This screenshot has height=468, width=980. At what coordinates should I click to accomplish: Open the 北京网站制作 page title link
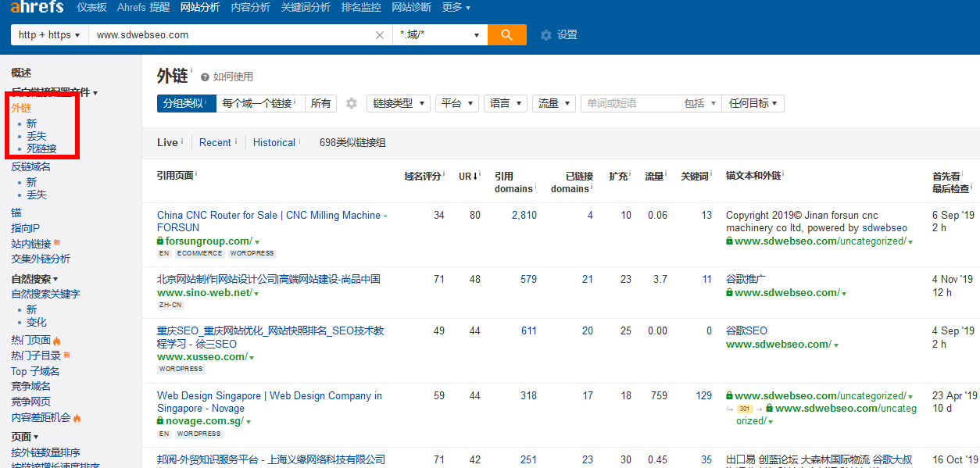(269, 279)
